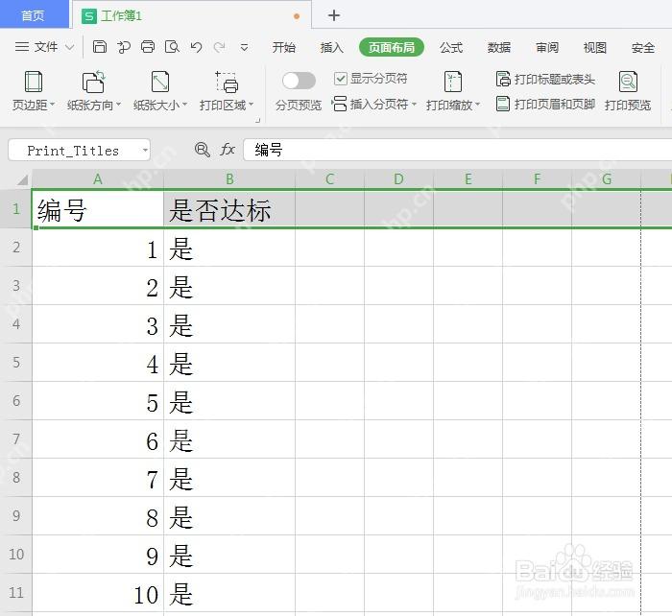Screen dimensions: 672x616
Task: Expand the 打印区域 dropdown
Action: click(252, 105)
